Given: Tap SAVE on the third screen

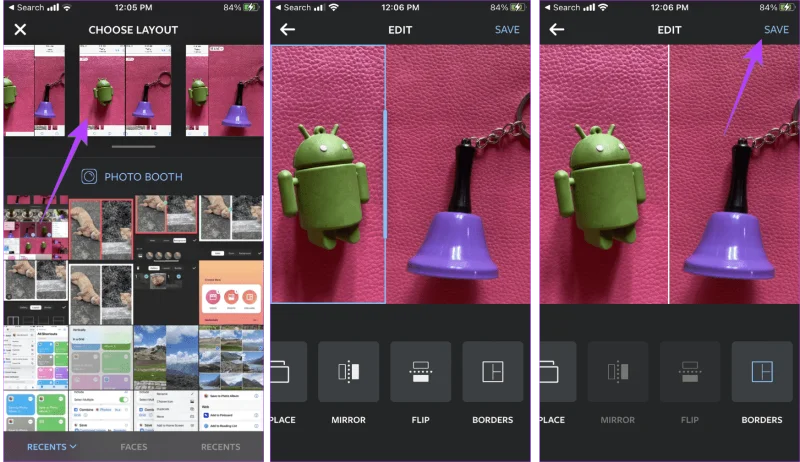Looking at the screenshot, I should [776, 30].
